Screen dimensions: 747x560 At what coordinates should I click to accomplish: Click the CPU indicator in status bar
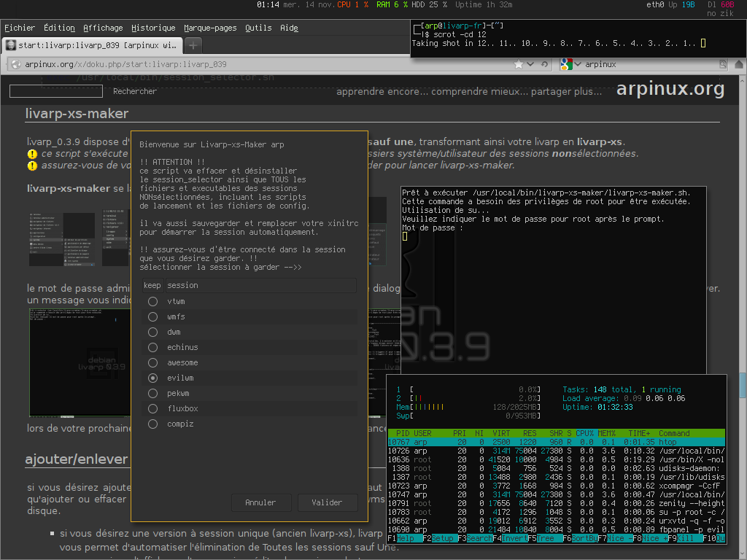(353, 5)
